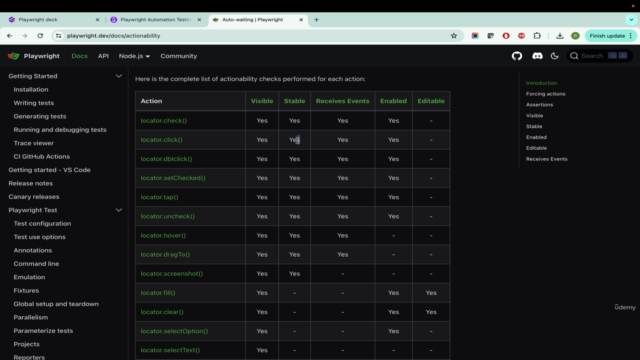Click the Visible column header link
This screenshot has width=640, height=360.
[x=262, y=101]
